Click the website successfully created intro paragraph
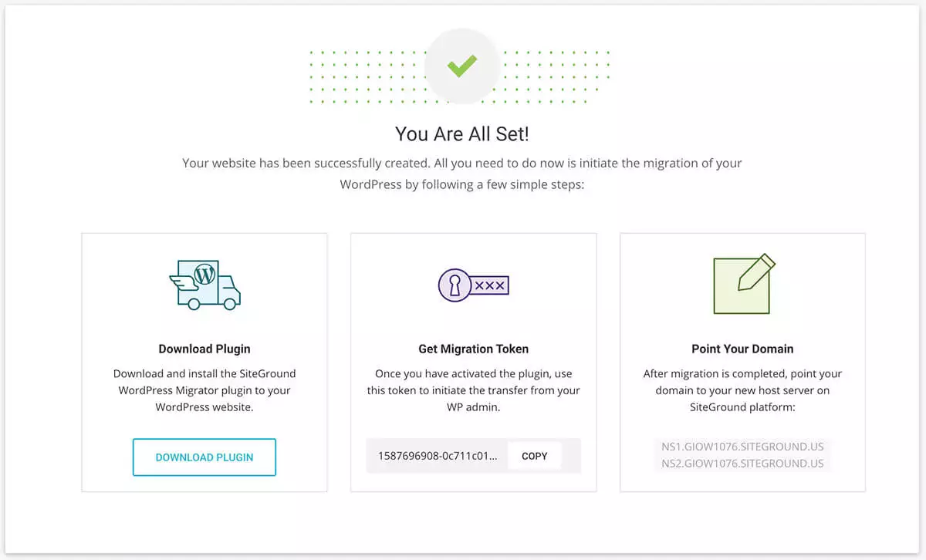The height and width of the screenshot is (560, 926). 462,174
